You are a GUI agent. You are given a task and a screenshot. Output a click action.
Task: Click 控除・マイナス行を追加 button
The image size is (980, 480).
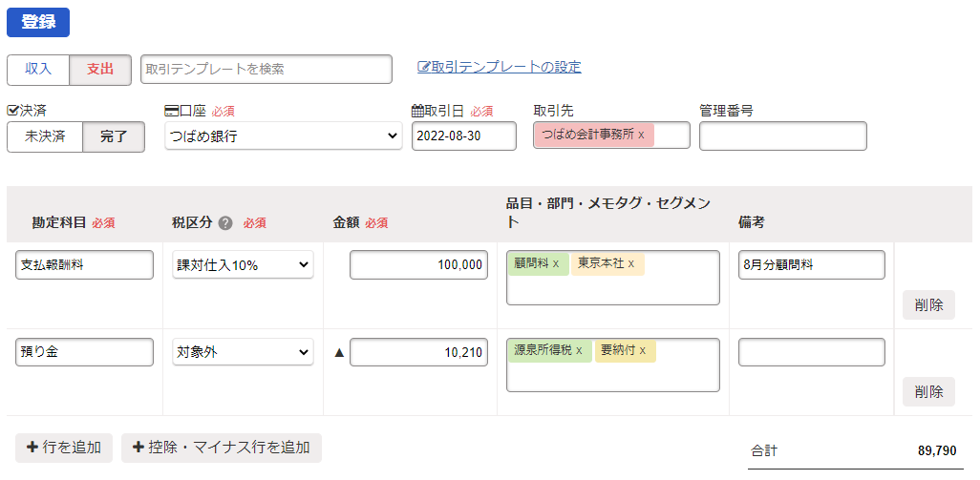click(222, 448)
